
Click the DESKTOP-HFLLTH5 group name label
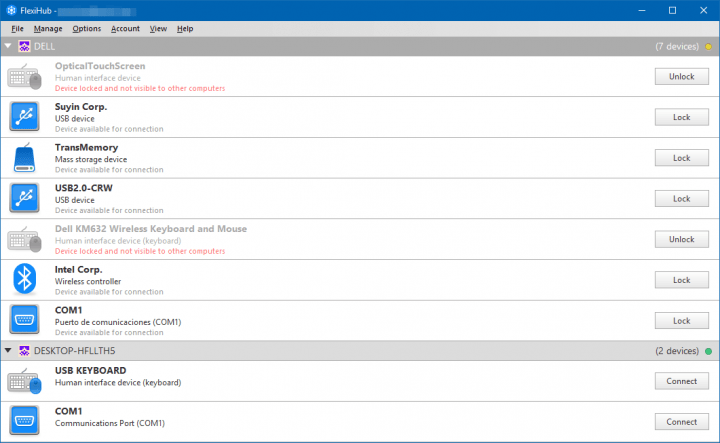[74, 351]
